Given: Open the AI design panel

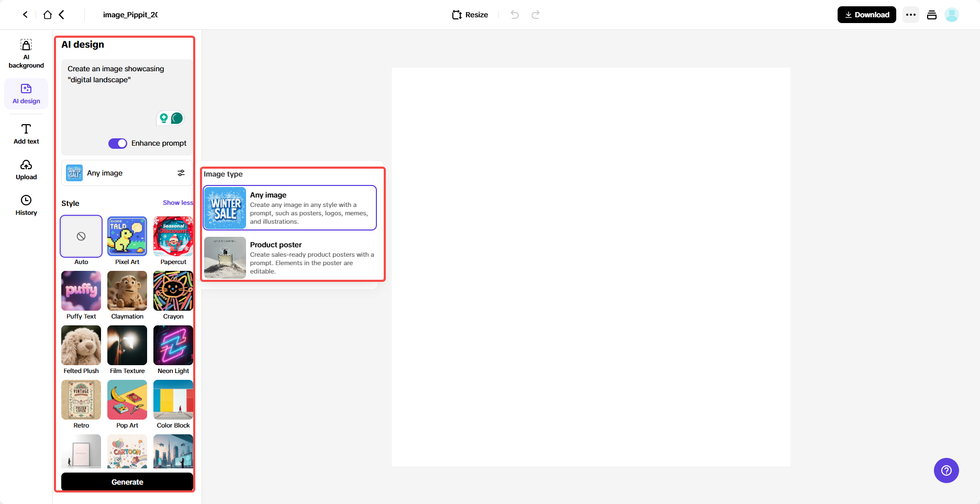Looking at the screenshot, I should (26, 93).
